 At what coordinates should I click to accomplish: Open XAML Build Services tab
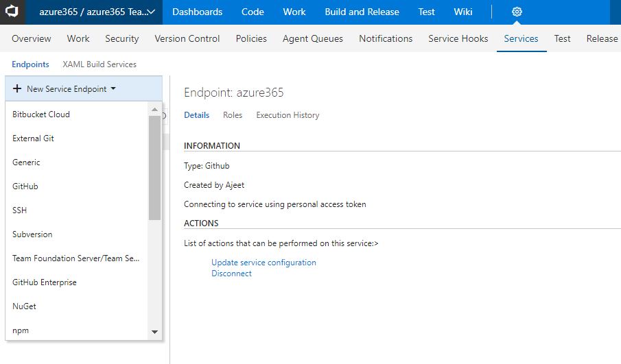click(x=99, y=64)
